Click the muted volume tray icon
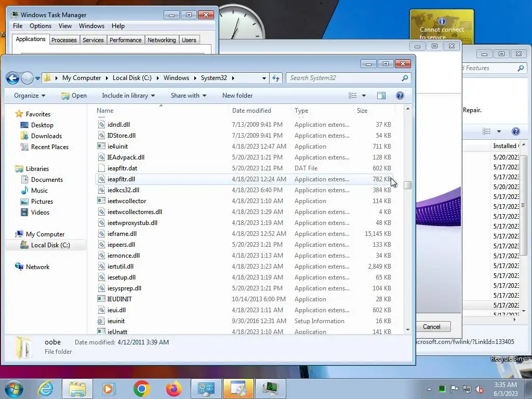Image resolution: width=532 pixels, height=399 pixels. tap(480, 389)
